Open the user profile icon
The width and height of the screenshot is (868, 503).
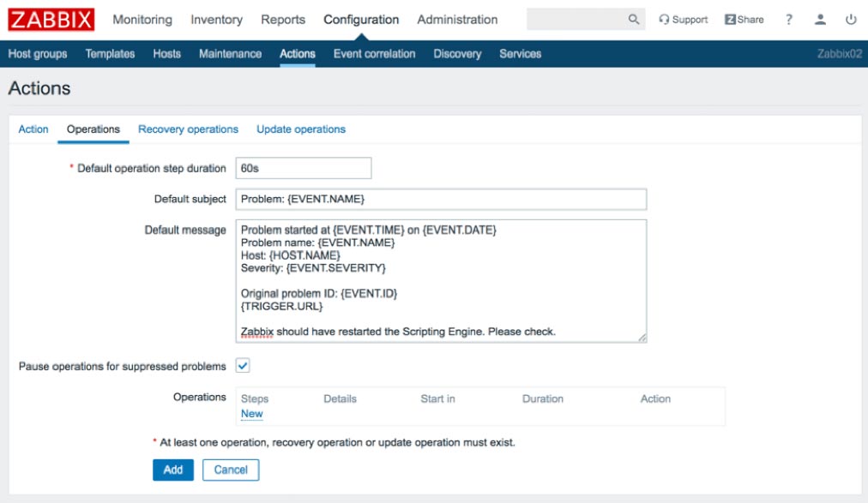tap(820, 20)
